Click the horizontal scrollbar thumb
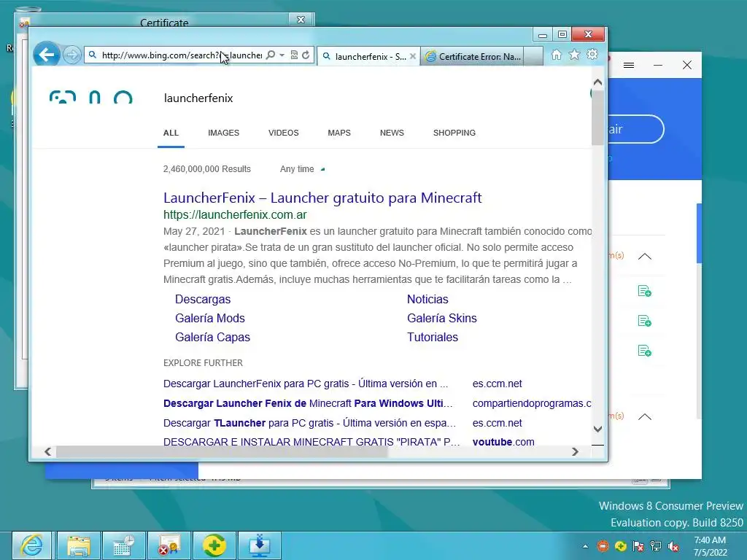 (x=222, y=451)
